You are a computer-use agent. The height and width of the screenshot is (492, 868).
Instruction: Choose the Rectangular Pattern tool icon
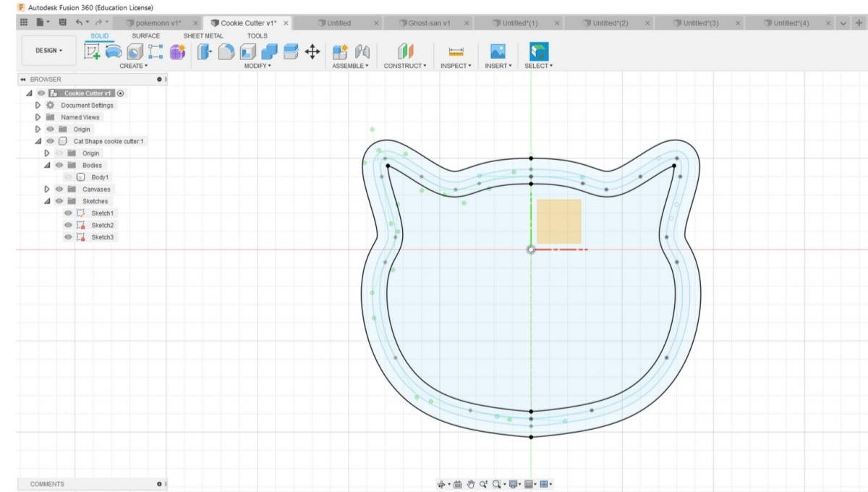click(x=155, y=52)
